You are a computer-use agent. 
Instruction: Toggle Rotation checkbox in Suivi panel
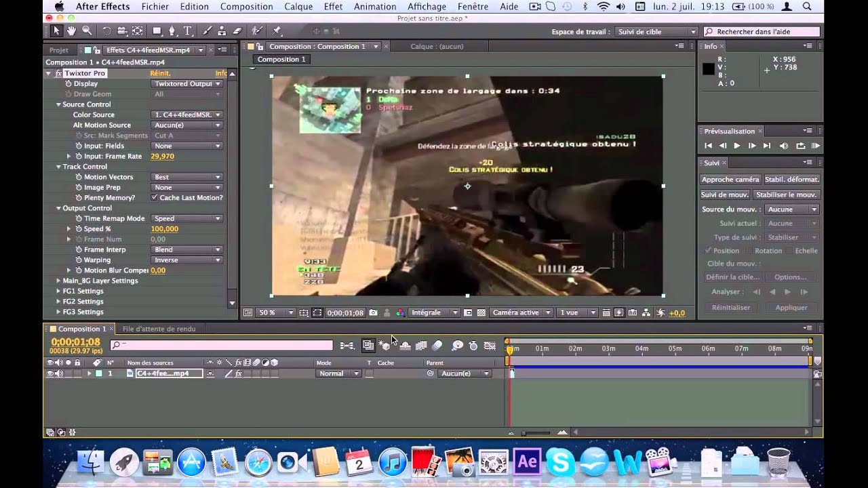[750, 250]
